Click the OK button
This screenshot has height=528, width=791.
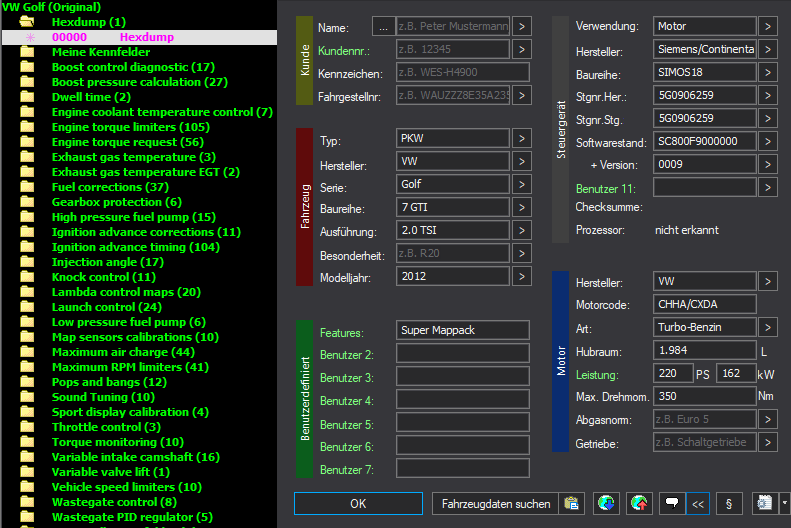tap(358, 503)
